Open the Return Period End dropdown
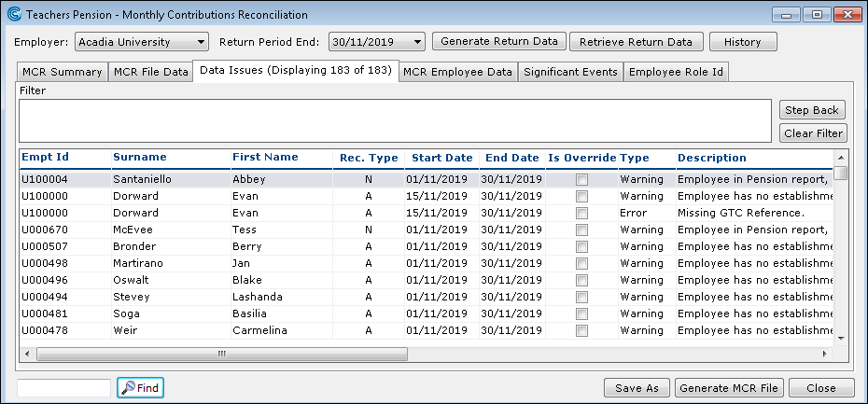The height and width of the screenshot is (404, 868). click(x=376, y=42)
